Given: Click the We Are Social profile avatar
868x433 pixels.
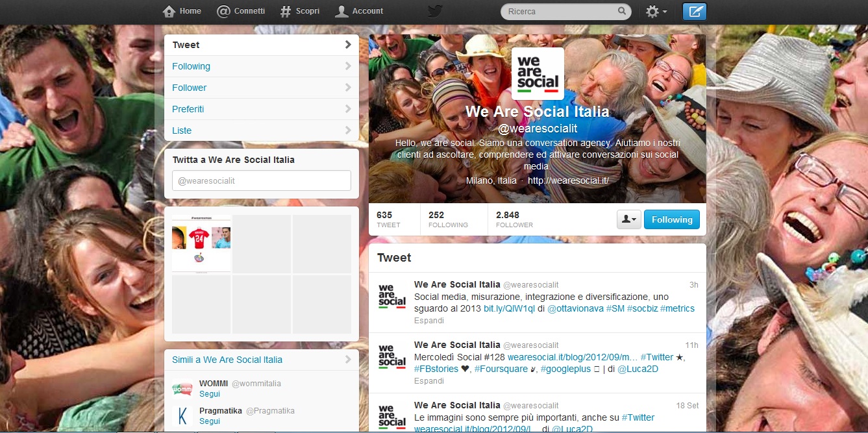Looking at the screenshot, I should 538,73.
